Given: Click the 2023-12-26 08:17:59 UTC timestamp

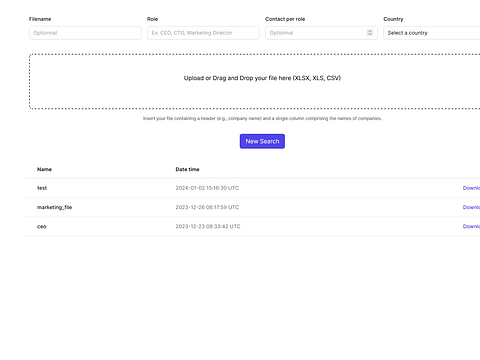Looking at the screenshot, I should 207,207.
